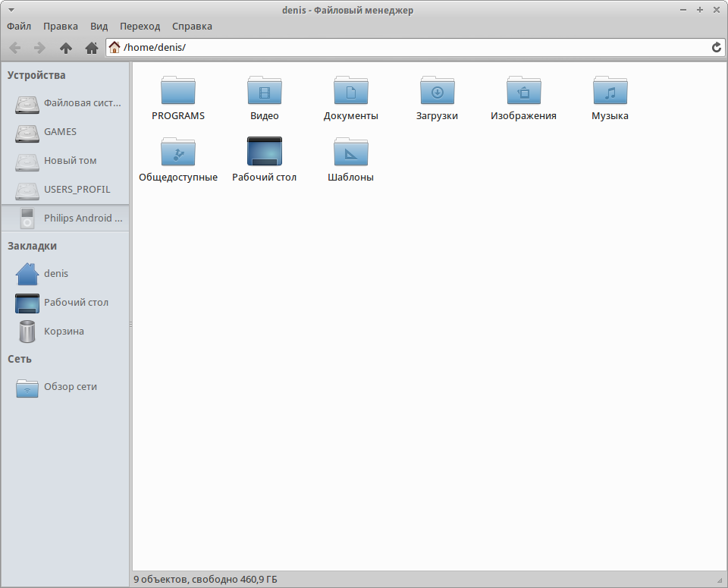Select the PROGRAMS folder

pyautogui.click(x=178, y=92)
